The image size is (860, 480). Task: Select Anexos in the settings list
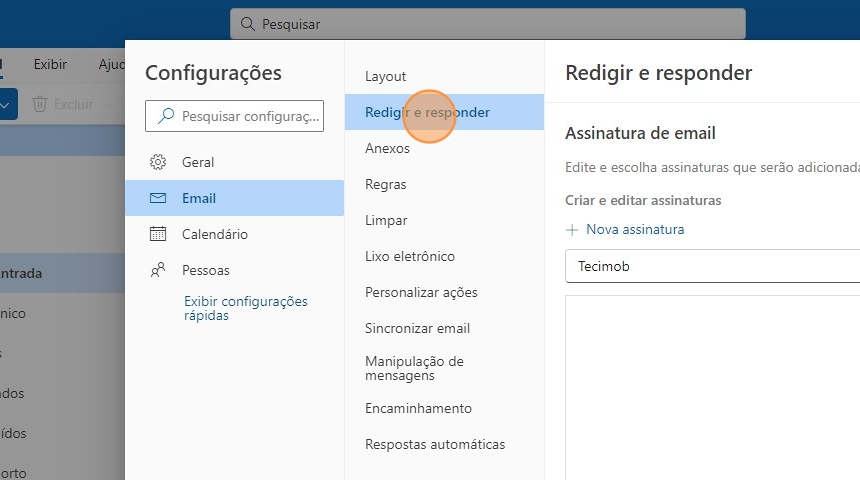388,148
